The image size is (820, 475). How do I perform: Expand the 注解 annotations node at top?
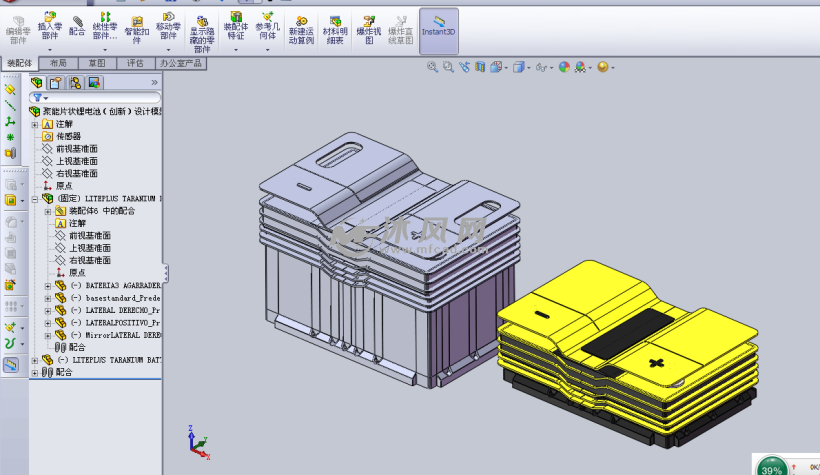(35, 124)
